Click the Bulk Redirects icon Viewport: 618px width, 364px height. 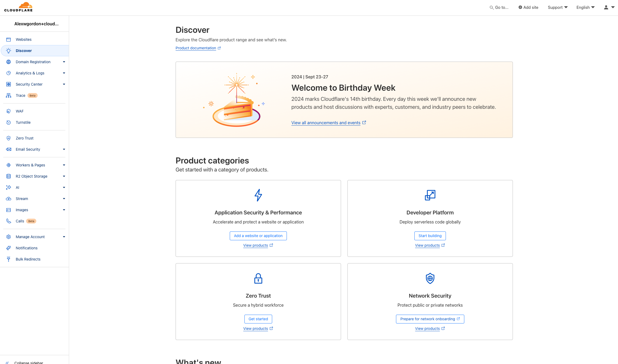pos(9,259)
